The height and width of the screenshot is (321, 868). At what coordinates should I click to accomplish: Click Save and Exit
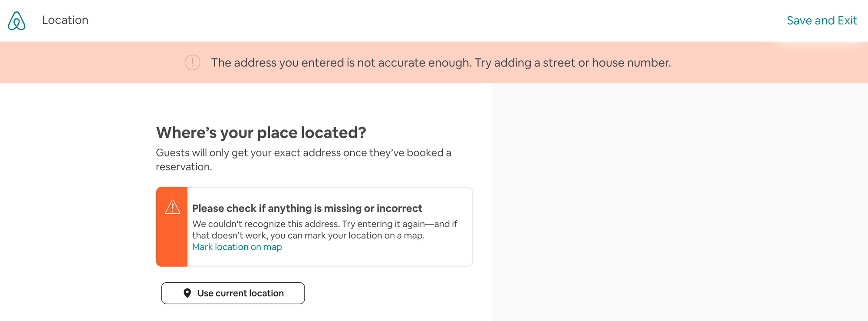pos(822,20)
